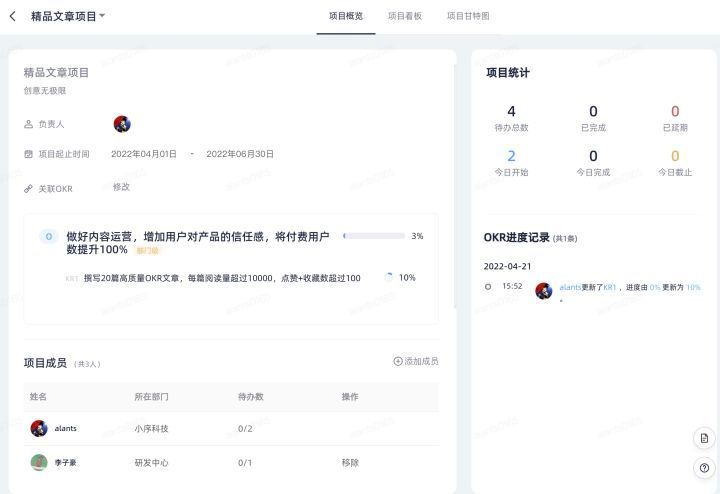The width and height of the screenshot is (720, 494).
Task: Switch to the 项目甘特图 tab
Action: coord(468,16)
